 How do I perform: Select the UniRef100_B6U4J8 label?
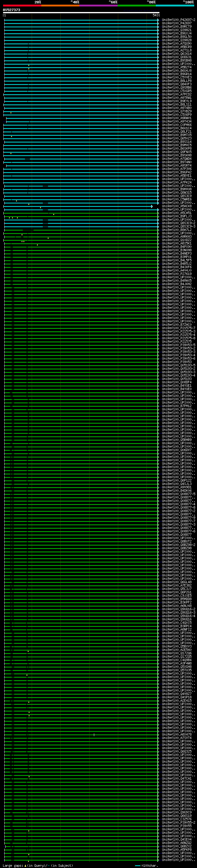point(177,71)
